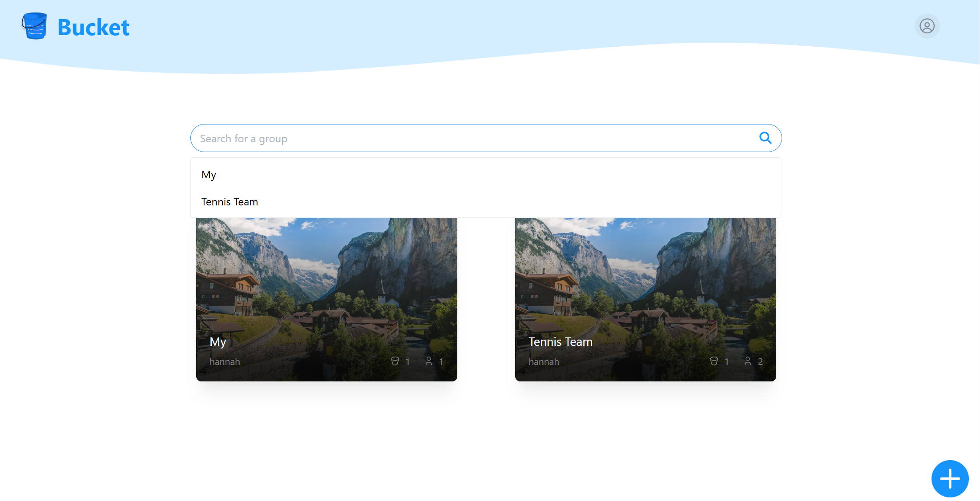This screenshot has height=501, width=980.
Task: Select 'Tennis Team' from search suggestions
Action: point(230,202)
